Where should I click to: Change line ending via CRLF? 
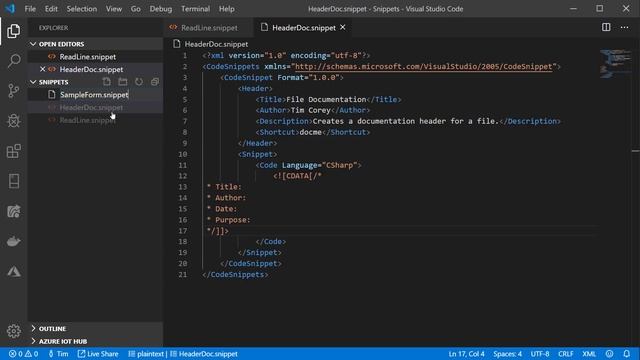565,354
